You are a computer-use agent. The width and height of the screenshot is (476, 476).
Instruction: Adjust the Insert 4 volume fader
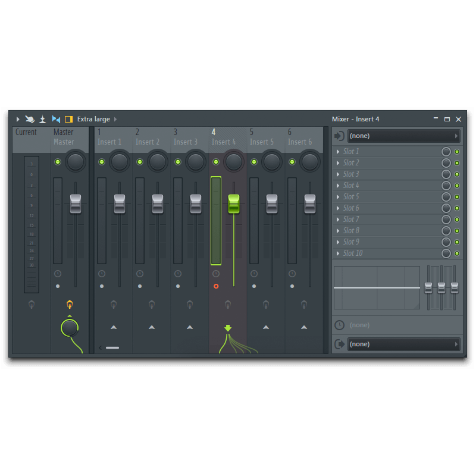pos(233,203)
